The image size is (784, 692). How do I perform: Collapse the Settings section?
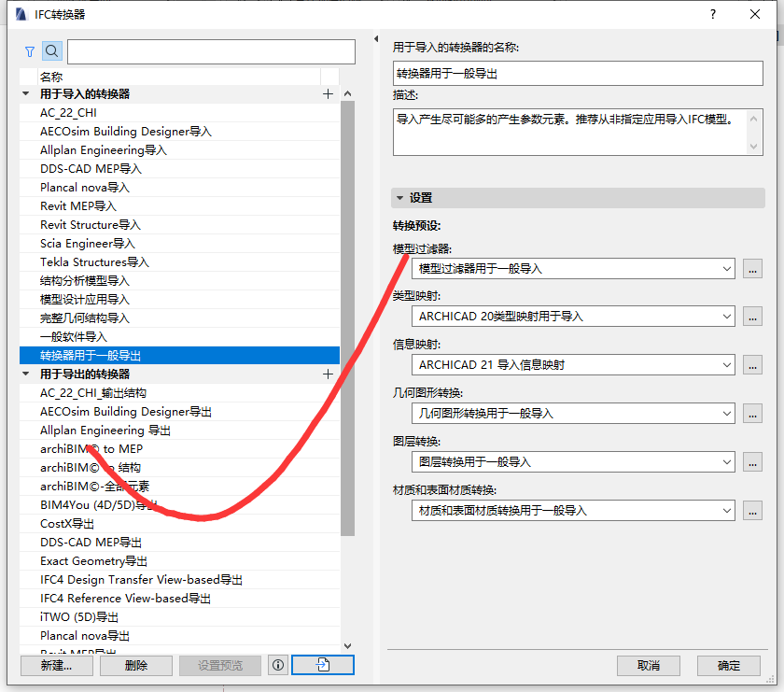[x=400, y=198]
